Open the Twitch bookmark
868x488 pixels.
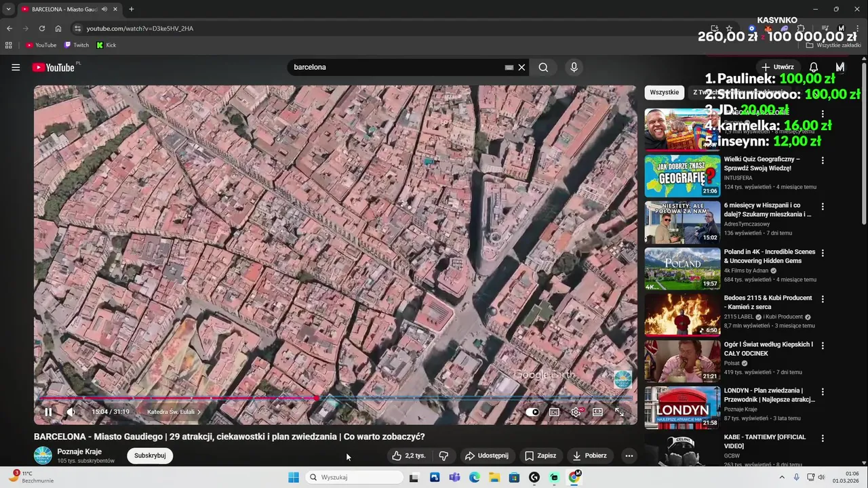pos(77,45)
